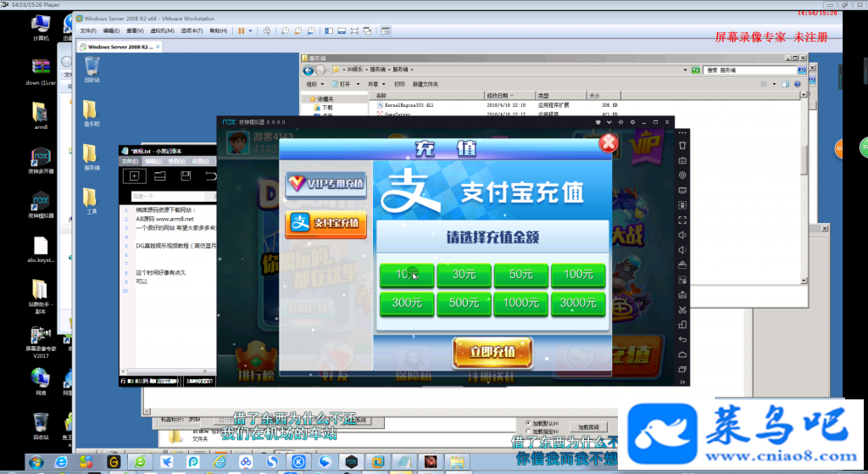Click Windows Start orb in VM taskbar
The width and height of the screenshot is (868, 474).
tap(36, 462)
